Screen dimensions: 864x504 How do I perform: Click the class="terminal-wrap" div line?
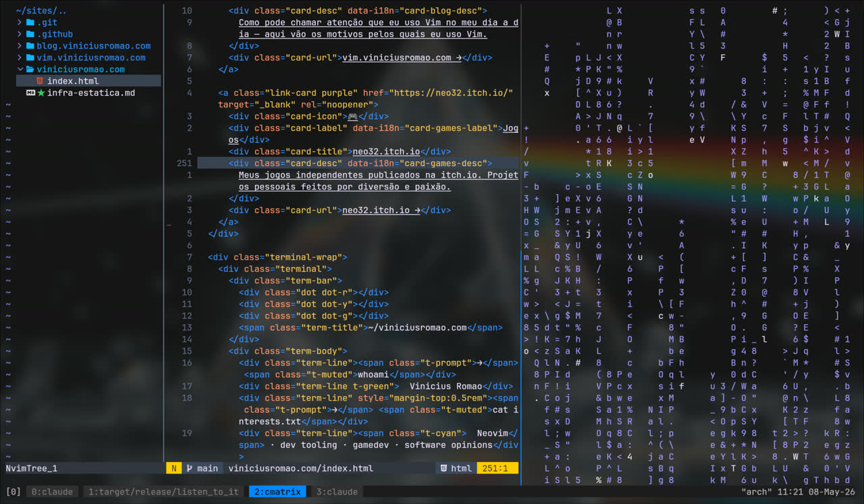pos(277,257)
